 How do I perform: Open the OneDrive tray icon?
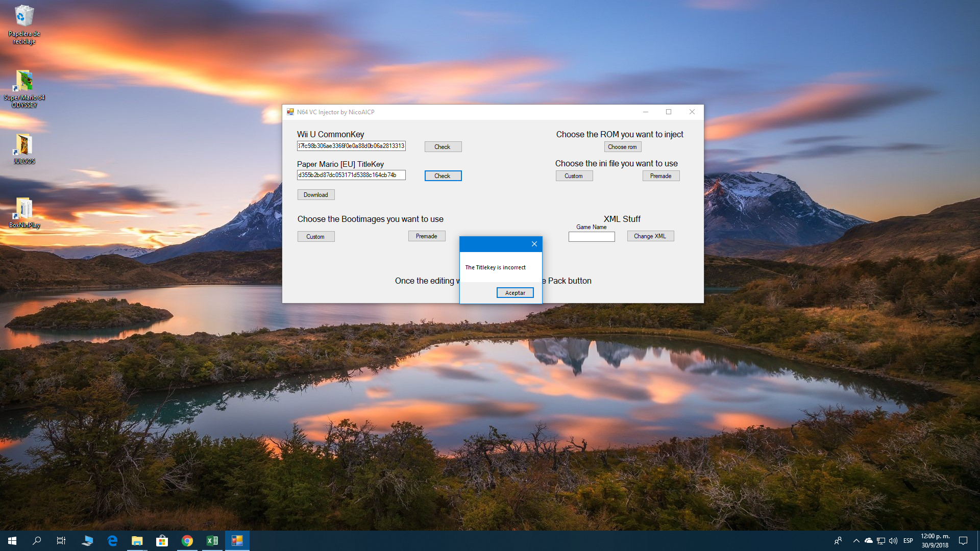869,541
